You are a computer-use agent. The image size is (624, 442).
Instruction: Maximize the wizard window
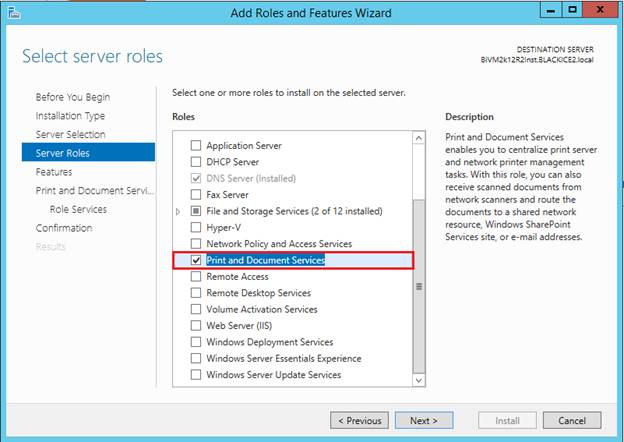tap(572, 10)
